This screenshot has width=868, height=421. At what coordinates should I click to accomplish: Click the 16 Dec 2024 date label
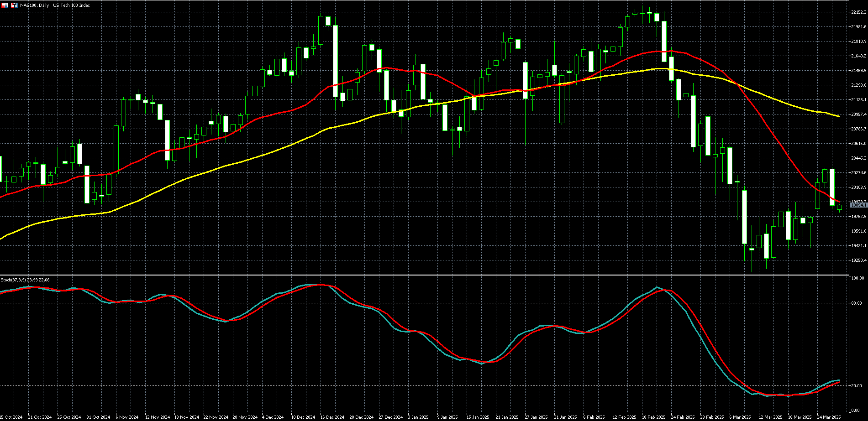[x=332, y=417]
